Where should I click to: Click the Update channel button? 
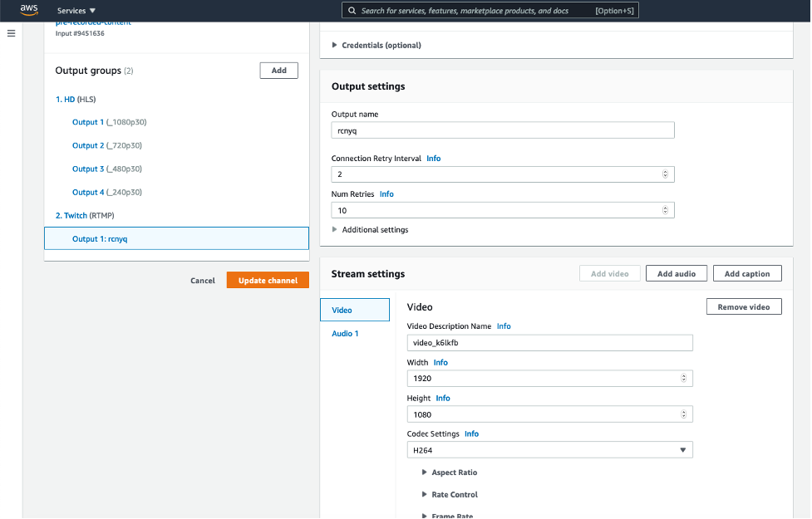click(x=267, y=280)
